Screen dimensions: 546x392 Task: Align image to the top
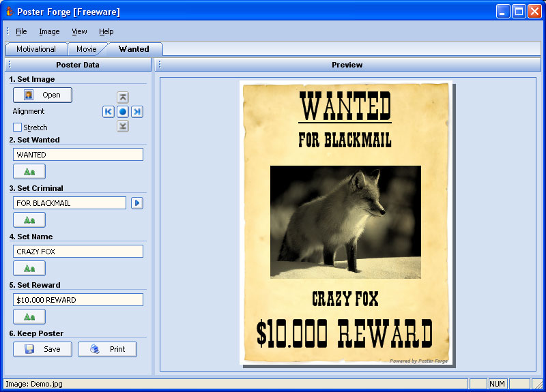[123, 97]
